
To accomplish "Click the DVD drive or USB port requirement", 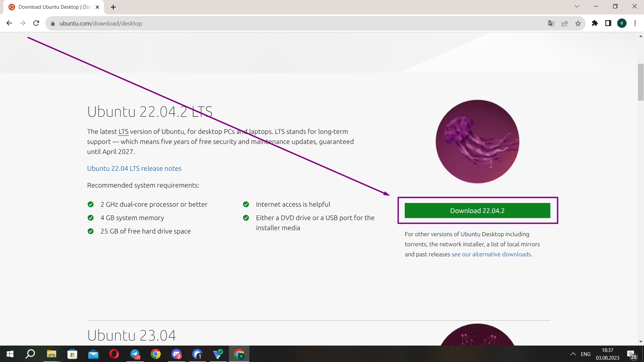I will pos(315,223).
